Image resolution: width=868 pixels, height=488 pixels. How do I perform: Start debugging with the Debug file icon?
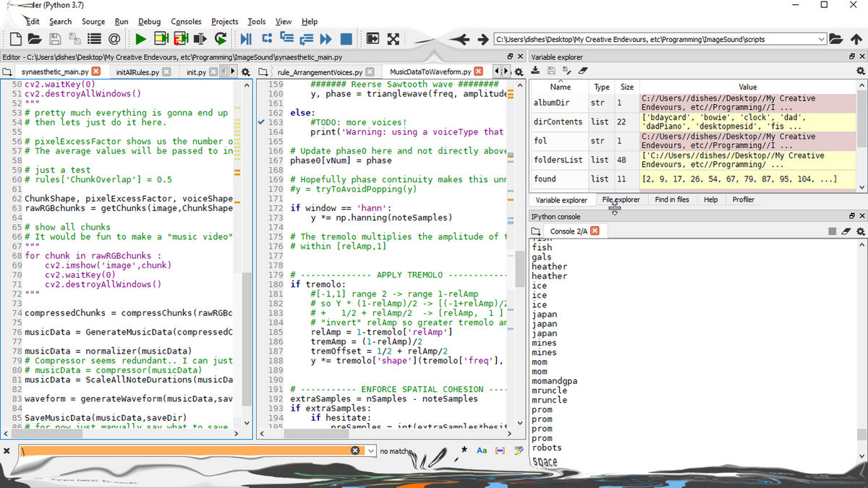tap(246, 39)
